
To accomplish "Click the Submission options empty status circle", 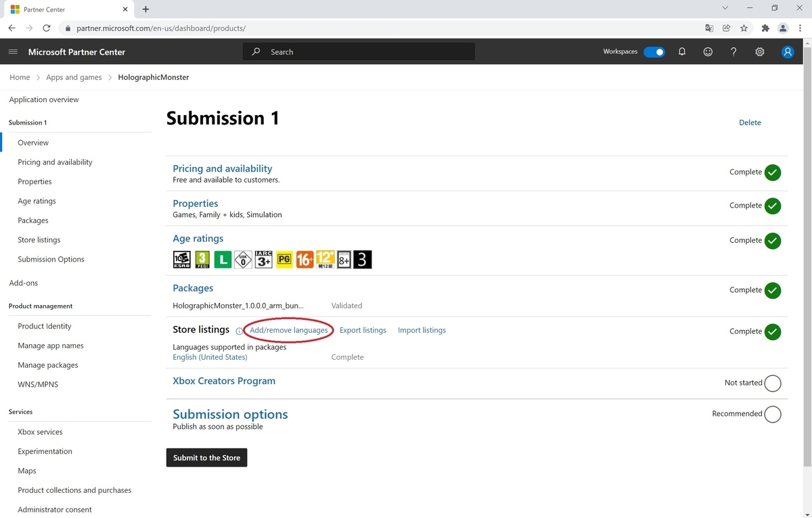I will click(x=773, y=414).
